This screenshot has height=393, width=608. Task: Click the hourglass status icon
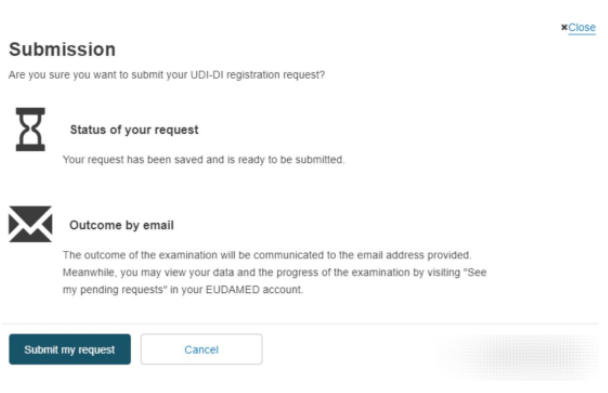30,129
